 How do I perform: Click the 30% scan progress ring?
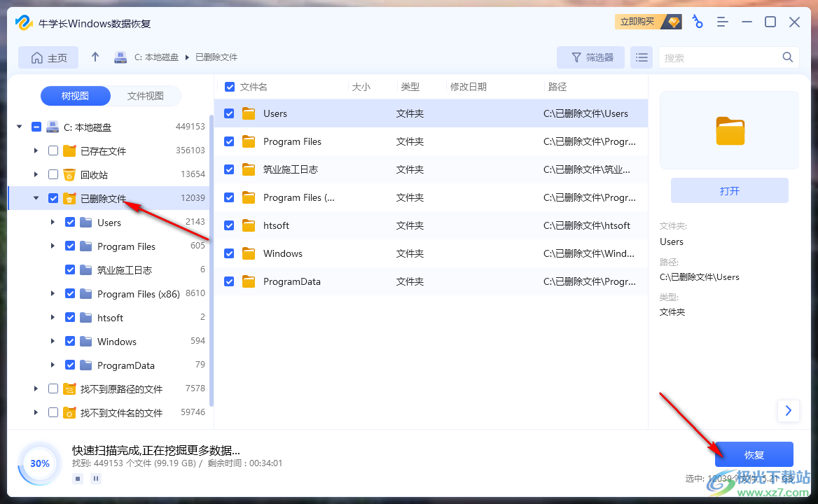click(x=40, y=463)
